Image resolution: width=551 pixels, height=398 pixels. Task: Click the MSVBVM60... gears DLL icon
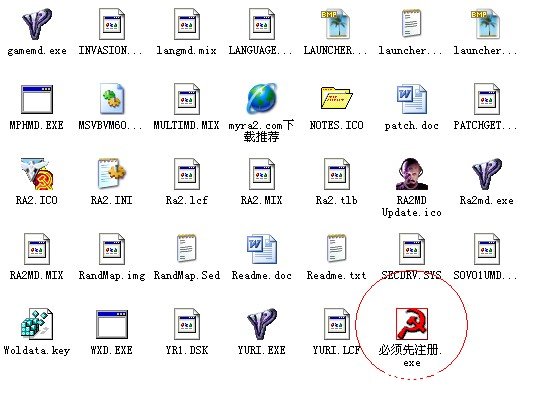point(112,99)
